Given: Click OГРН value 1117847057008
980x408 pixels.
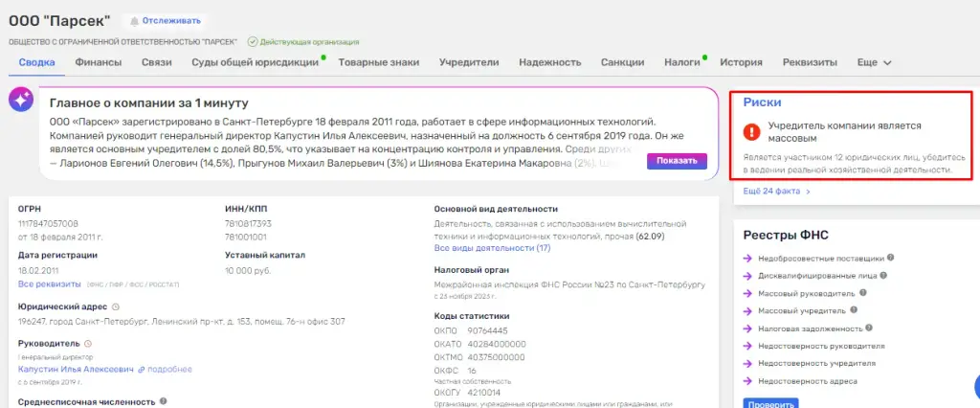Looking at the screenshot, I should [x=49, y=224].
